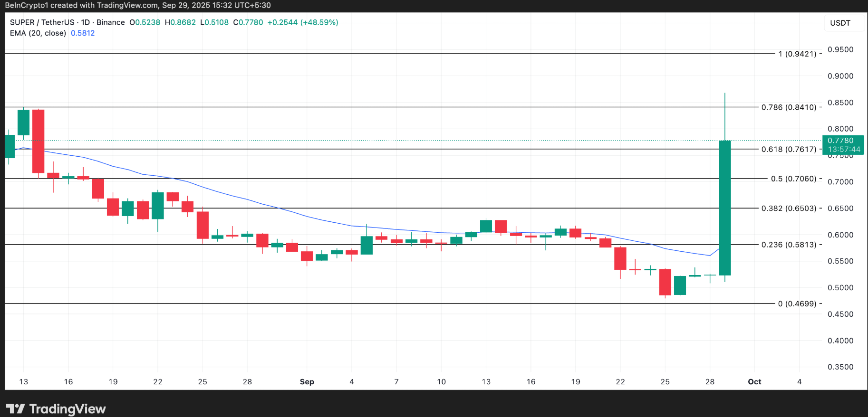Click the 0.5 (0.7060) Fibonacci level label

[793, 179]
